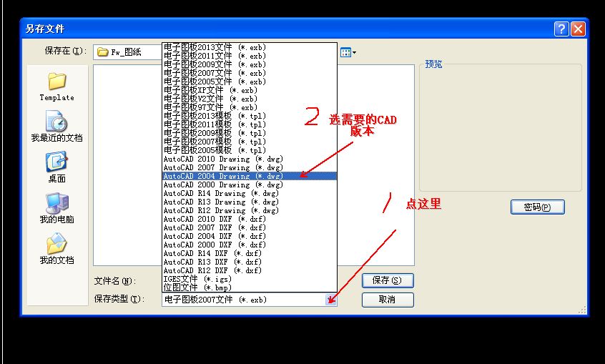Select 电子图板2013文件 (*.exb) option

click(215, 47)
